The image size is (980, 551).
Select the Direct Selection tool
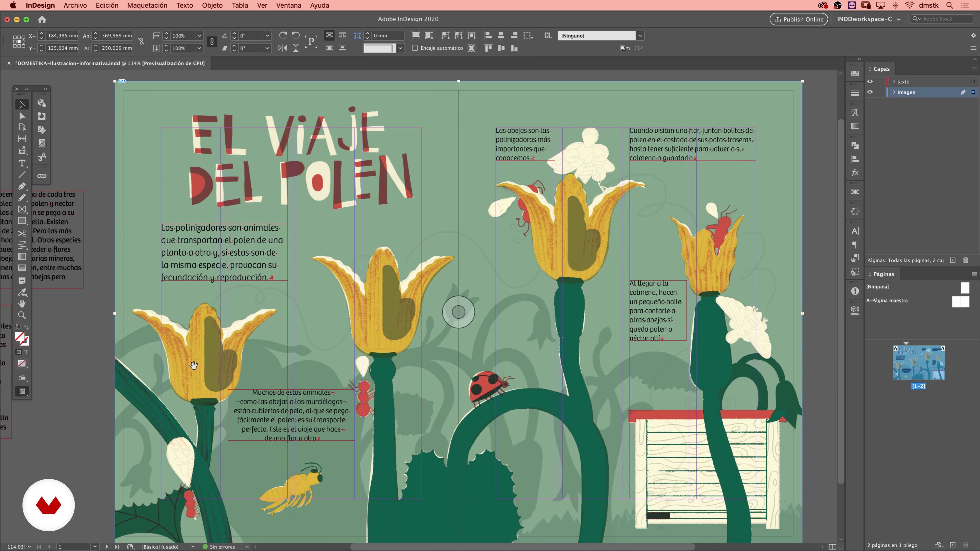tap(22, 116)
